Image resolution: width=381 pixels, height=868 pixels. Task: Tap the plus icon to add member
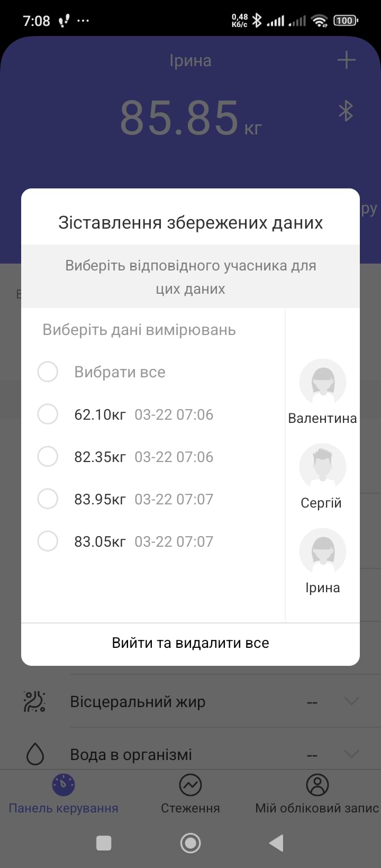pyautogui.click(x=346, y=60)
